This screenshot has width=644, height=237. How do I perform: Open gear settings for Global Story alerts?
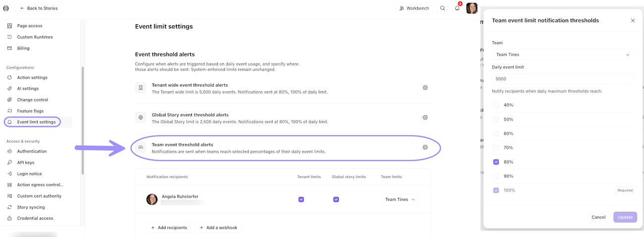[x=425, y=118]
